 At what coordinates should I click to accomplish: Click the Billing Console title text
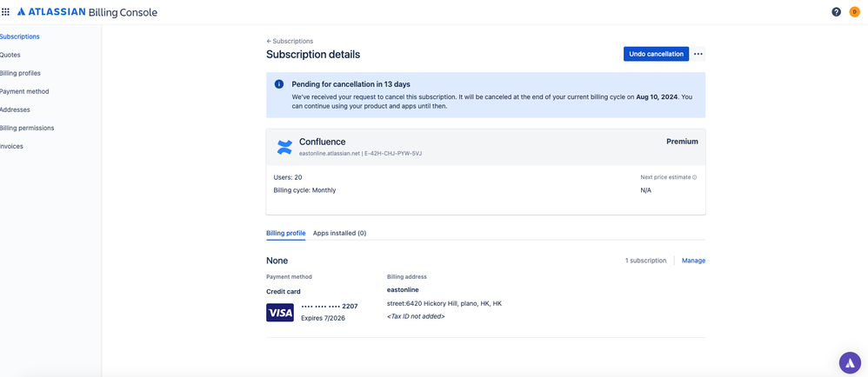pos(123,12)
